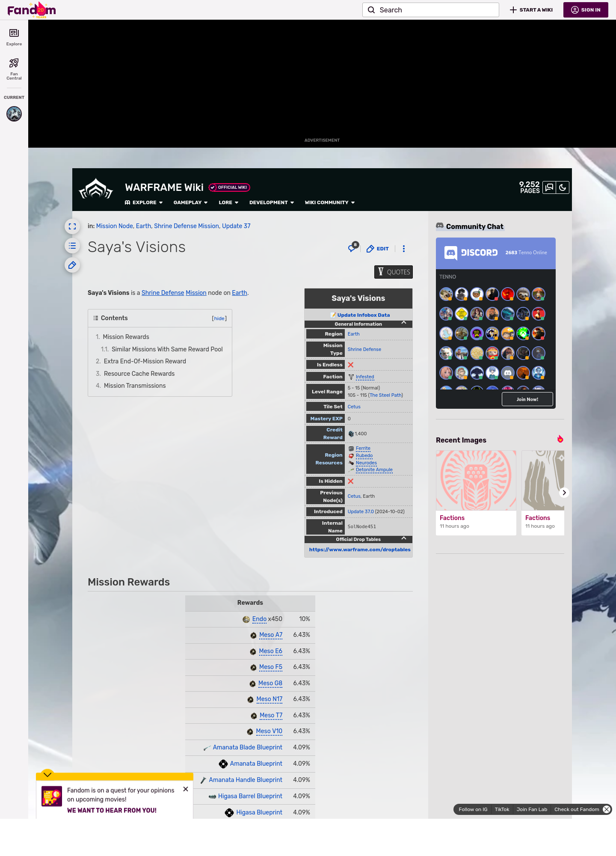Click the Amanata Blueprint icon
616x856 pixels.
coord(223,764)
